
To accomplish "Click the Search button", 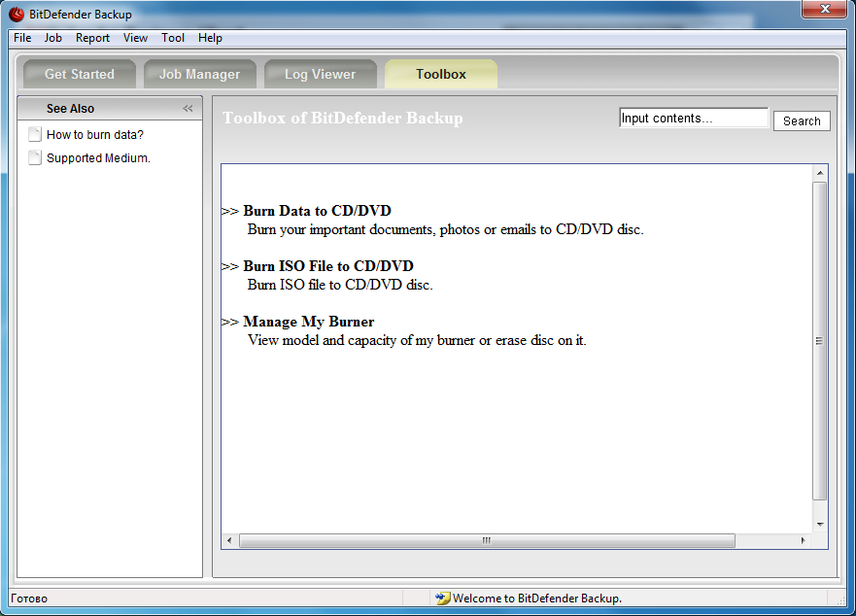I will [x=802, y=120].
